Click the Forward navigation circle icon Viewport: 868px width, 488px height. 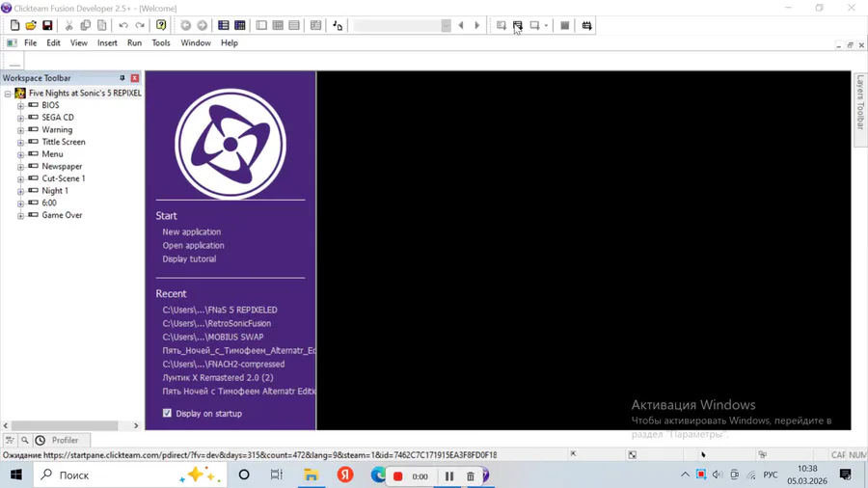(203, 25)
